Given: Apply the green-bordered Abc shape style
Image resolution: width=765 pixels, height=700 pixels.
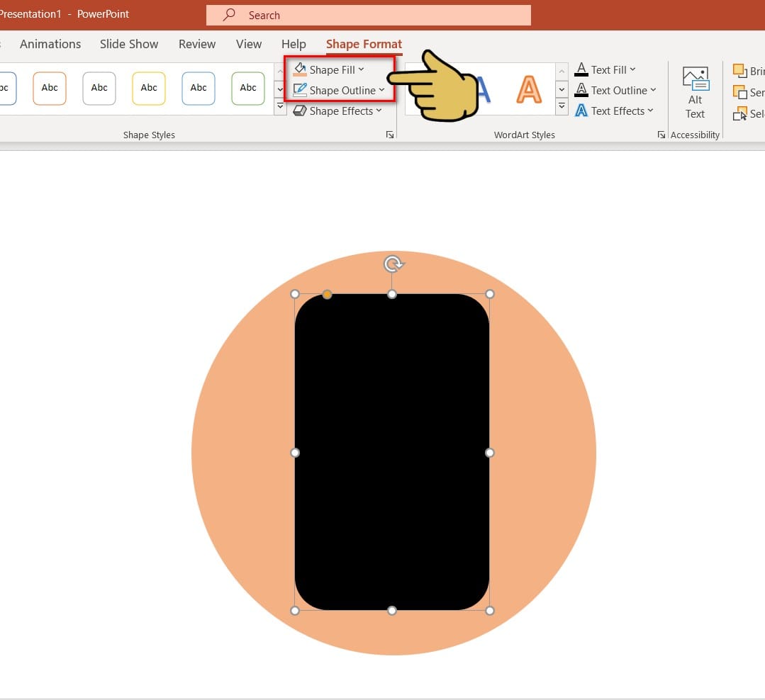Looking at the screenshot, I should [248, 89].
